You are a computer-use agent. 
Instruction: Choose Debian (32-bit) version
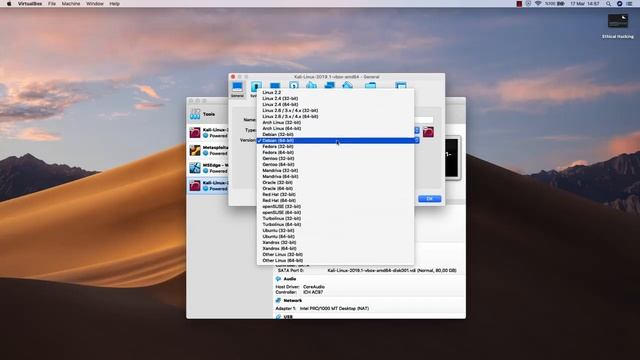click(336, 134)
